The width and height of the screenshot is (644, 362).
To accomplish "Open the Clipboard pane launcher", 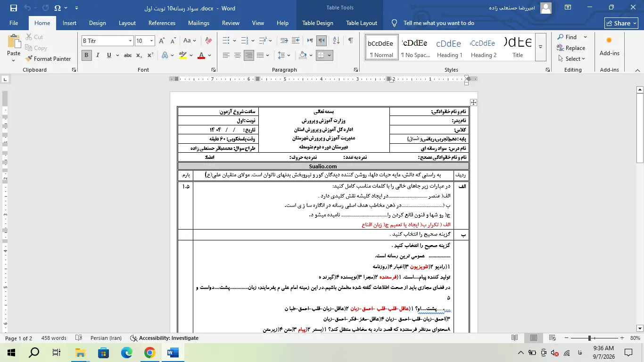I will 74,70.
